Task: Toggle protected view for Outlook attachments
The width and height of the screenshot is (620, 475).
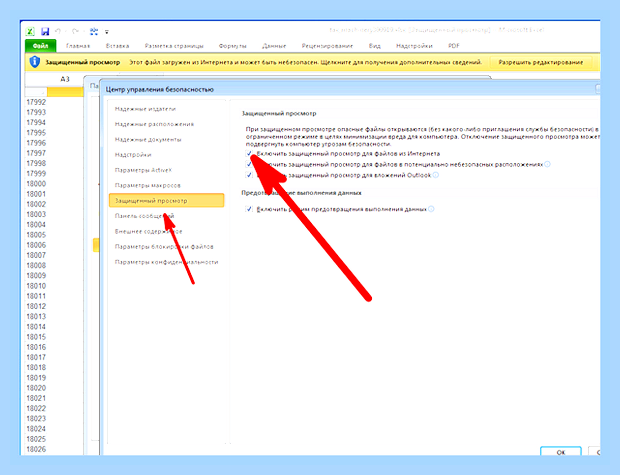Action: click(x=249, y=175)
